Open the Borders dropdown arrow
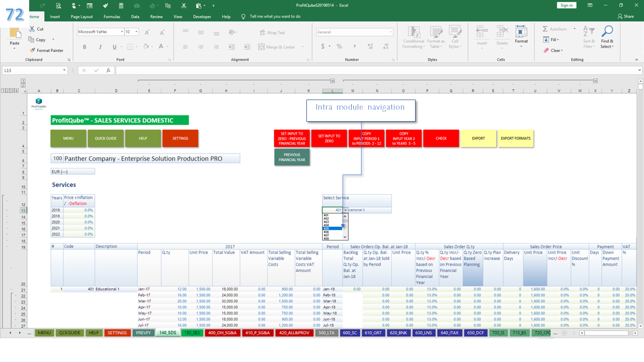Screen dimensions: 644x362 coord(137,47)
